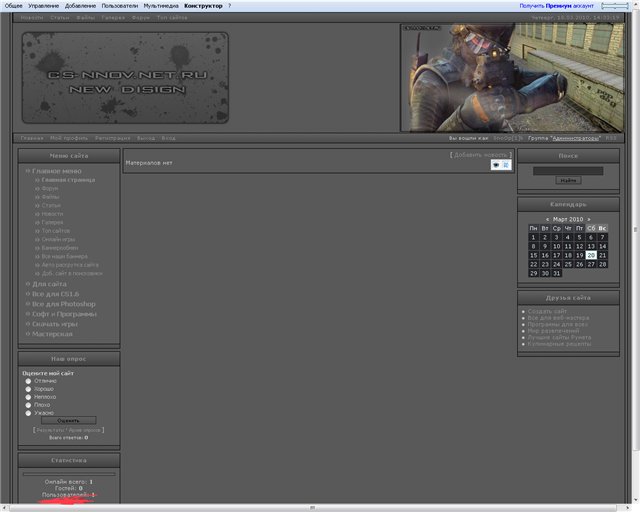
Task: Click the 'Добавить новость' link
Action: pos(481,155)
